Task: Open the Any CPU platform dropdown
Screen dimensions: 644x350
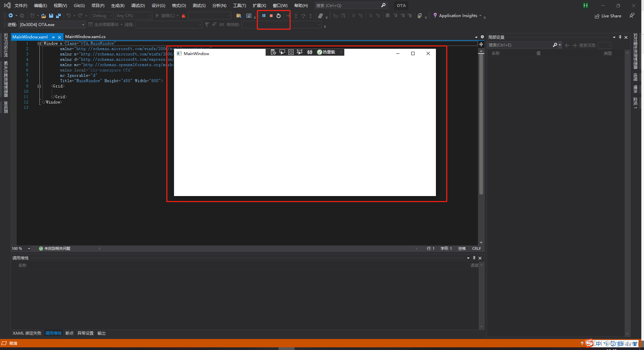Action: (134, 16)
